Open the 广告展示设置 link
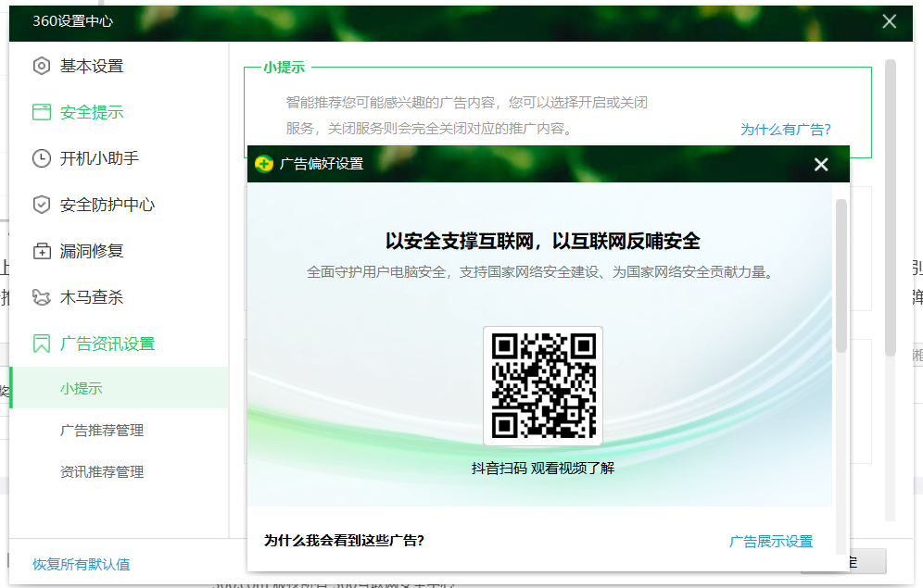 point(770,542)
